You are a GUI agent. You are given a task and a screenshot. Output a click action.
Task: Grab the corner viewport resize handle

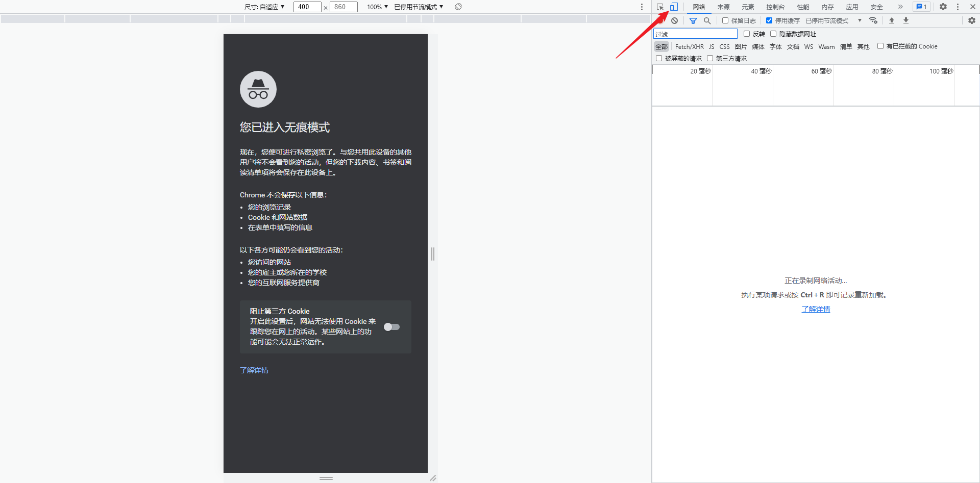433,478
